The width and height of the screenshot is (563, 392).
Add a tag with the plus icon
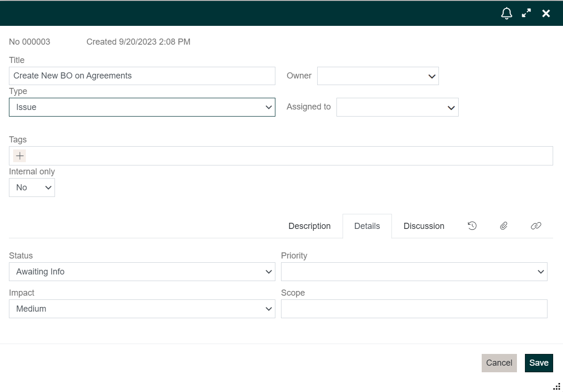[20, 156]
